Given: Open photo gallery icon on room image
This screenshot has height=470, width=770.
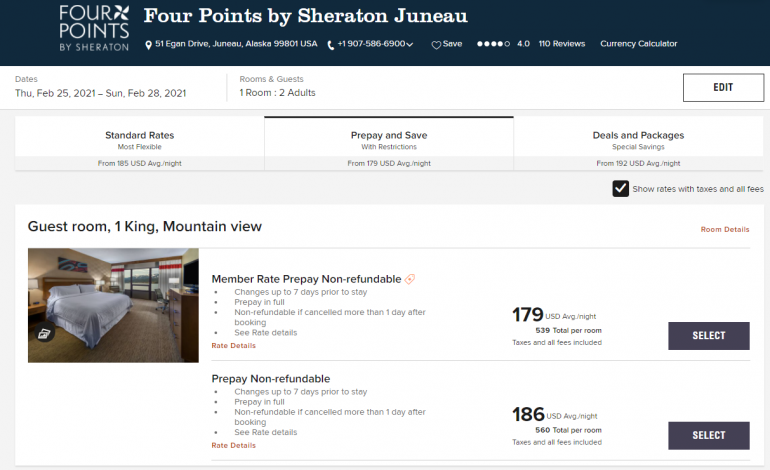Looking at the screenshot, I should click(x=46, y=334).
